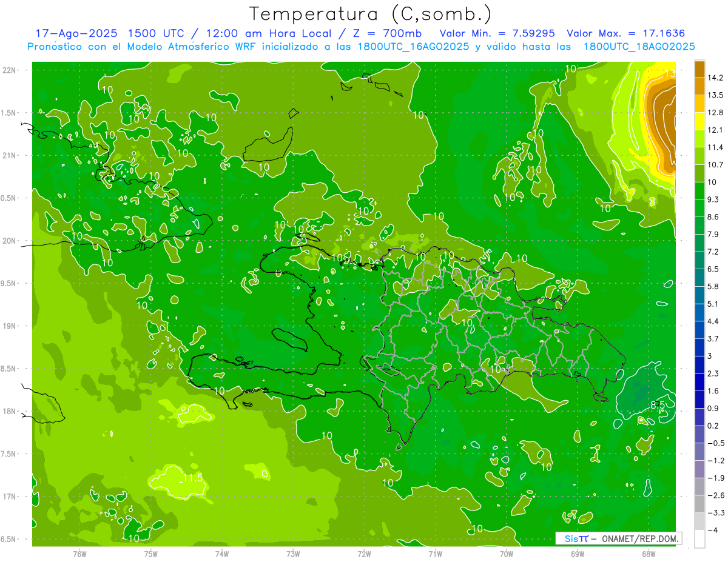Click the '10.7' color scale label

[x=716, y=165]
